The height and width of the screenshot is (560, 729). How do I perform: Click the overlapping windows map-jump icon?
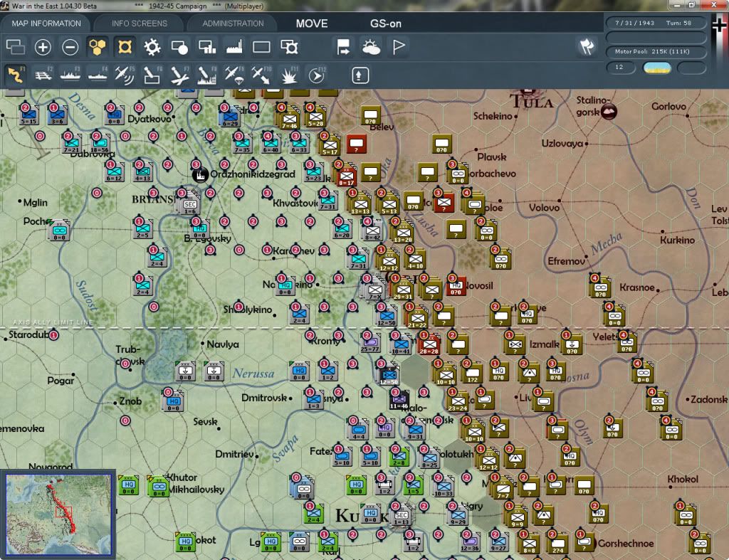tap(16, 47)
